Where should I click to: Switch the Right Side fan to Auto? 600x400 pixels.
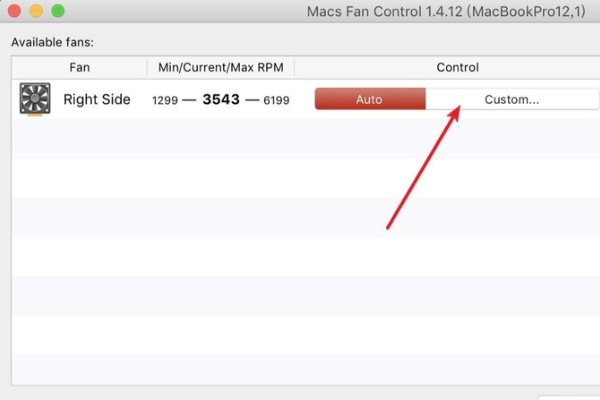point(370,100)
